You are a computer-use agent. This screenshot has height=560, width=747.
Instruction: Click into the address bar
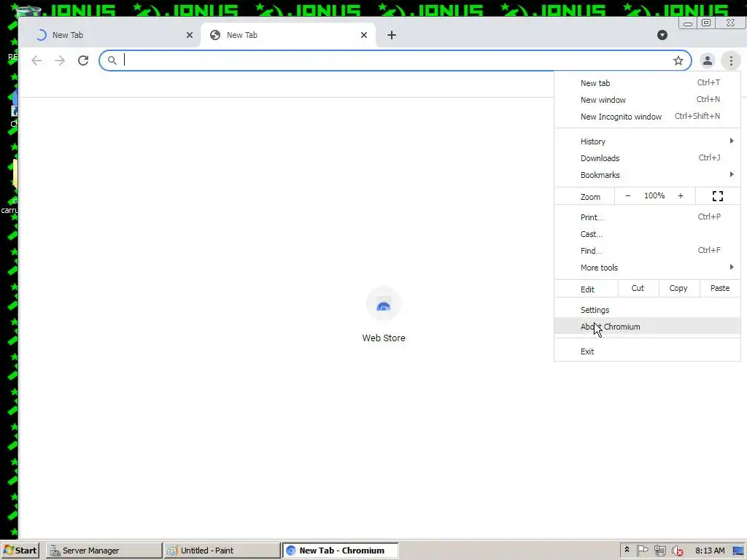click(x=395, y=61)
